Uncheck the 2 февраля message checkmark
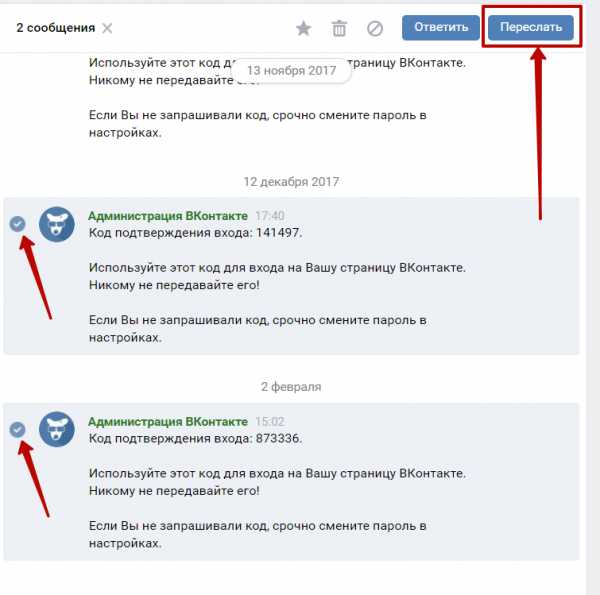The image size is (600, 595). point(17,429)
